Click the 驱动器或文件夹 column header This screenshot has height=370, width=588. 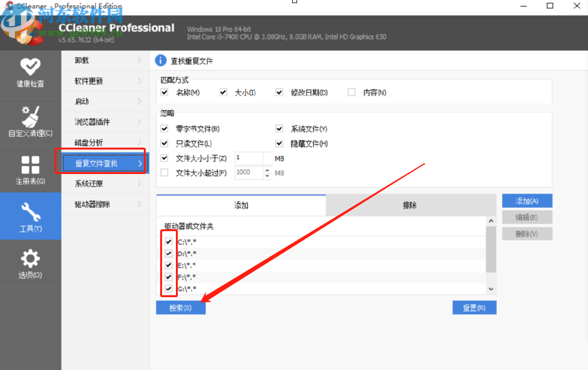click(x=189, y=226)
